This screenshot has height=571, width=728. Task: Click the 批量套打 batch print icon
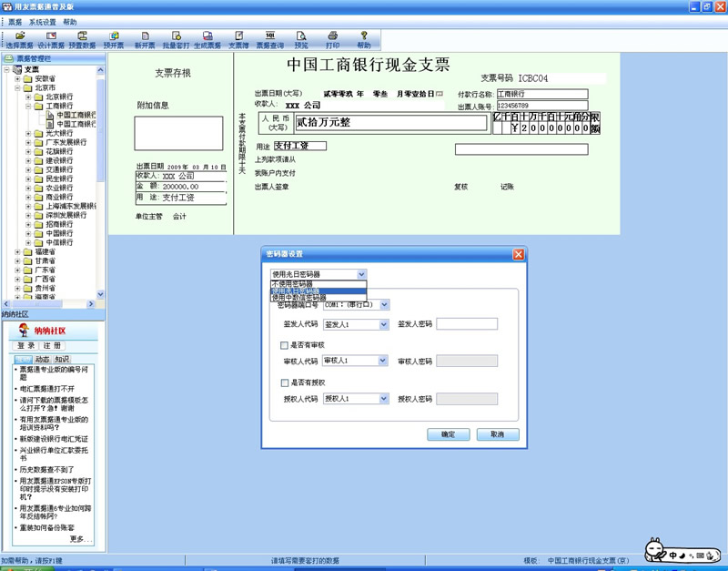(x=176, y=36)
